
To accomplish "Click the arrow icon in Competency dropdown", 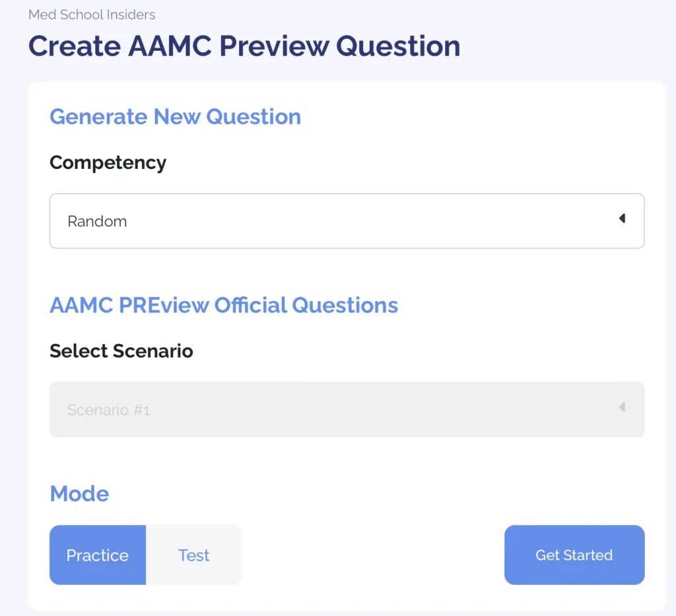I will [x=622, y=219].
